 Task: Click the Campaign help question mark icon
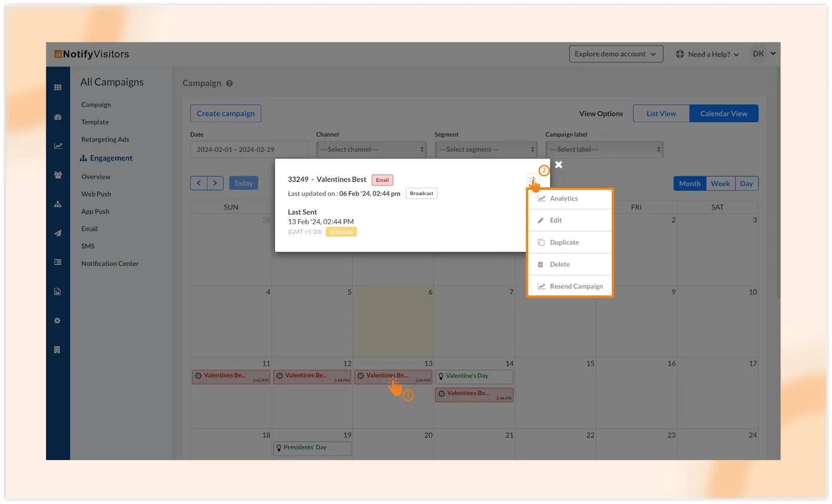click(x=229, y=83)
